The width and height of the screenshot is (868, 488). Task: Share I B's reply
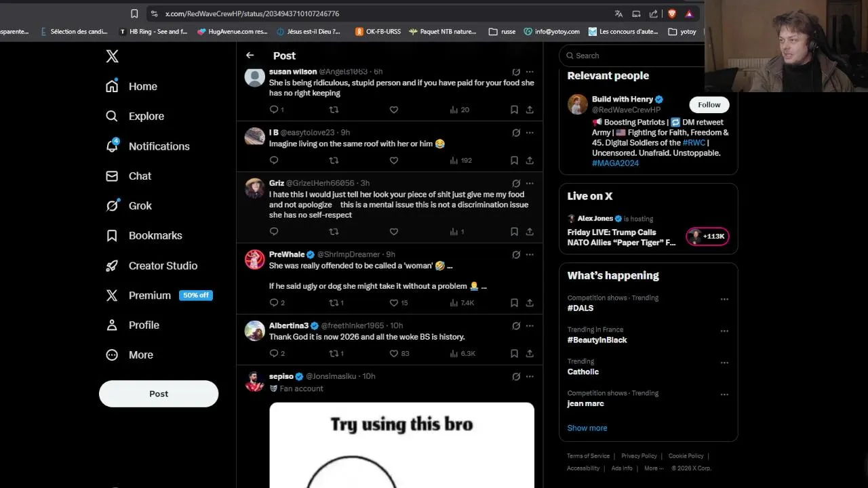(x=530, y=161)
